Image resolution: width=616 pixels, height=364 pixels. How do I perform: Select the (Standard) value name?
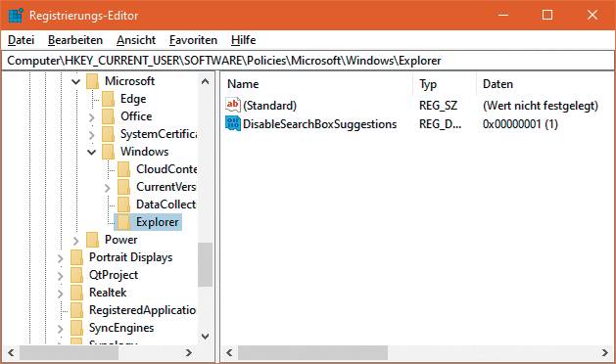click(270, 106)
